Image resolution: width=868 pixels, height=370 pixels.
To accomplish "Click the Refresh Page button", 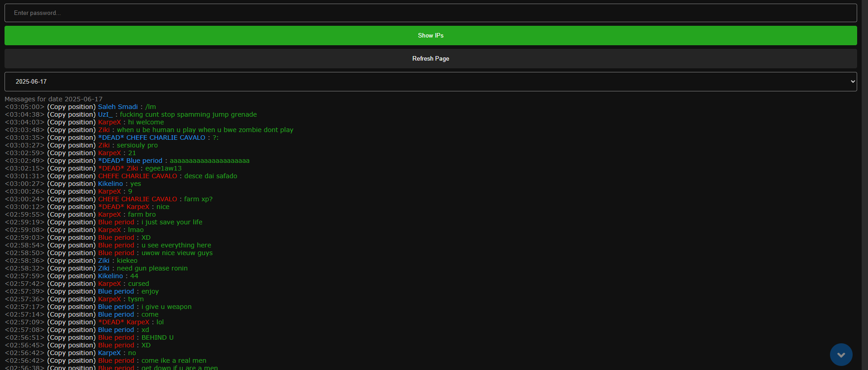I will click(x=430, y=59).
